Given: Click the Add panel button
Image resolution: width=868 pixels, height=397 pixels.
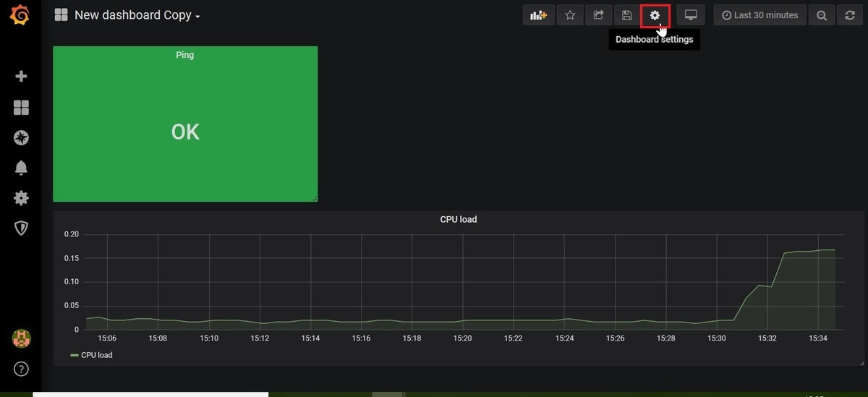Looking at the screenshot, I should coord(538,15).
